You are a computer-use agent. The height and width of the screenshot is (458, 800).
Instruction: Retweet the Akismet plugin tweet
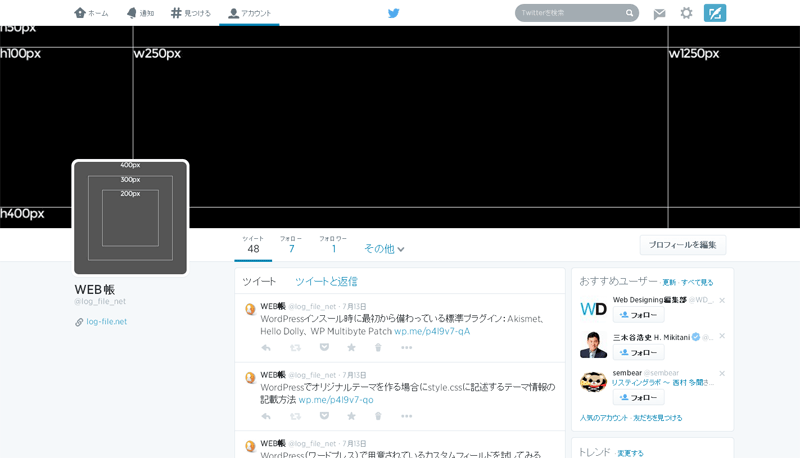click(x=295, y=348)
